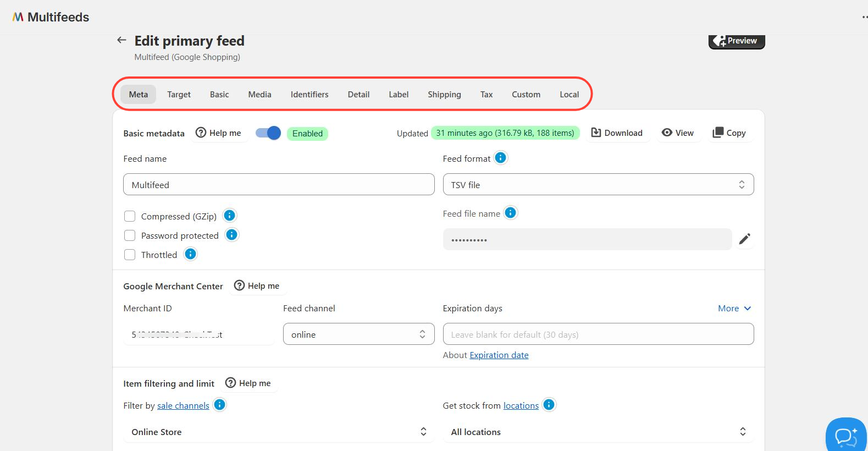Switch to the Target tab

pyautogui.click(x=179, y=95)
